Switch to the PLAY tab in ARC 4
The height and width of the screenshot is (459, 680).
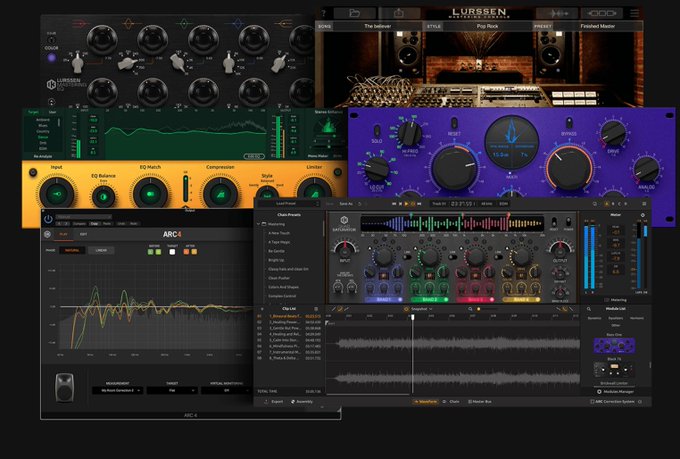point(63,234)
